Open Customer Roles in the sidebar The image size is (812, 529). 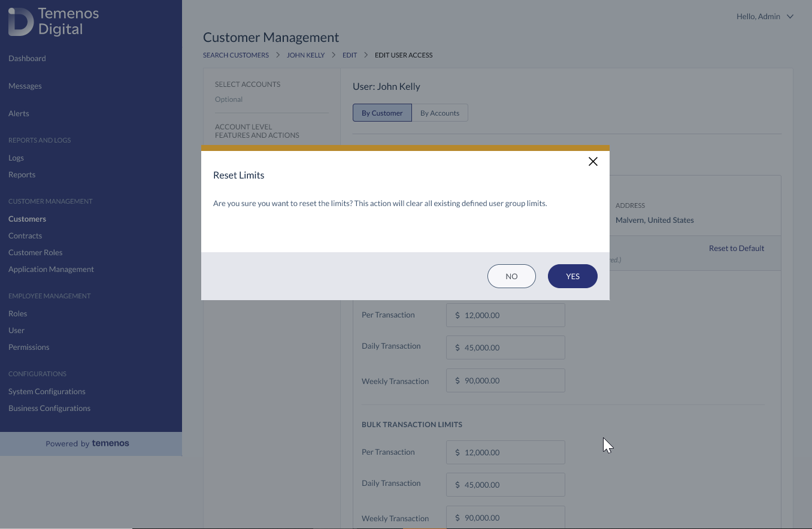point(35,252)
